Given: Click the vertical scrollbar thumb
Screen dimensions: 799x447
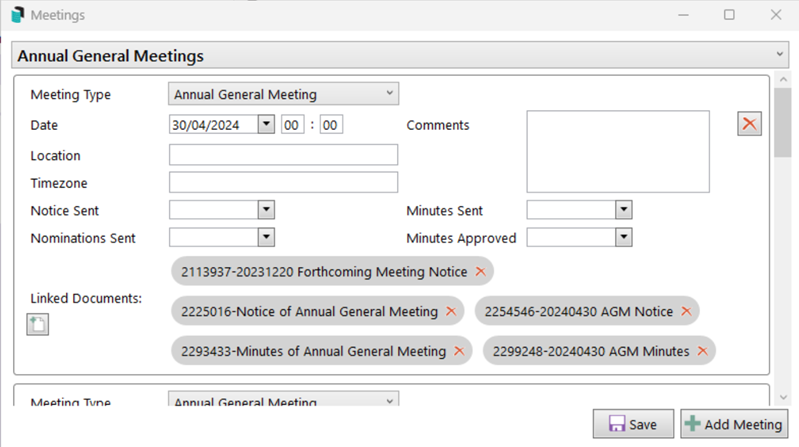Looking at the screenshot, I should click(x=782, y=122).
